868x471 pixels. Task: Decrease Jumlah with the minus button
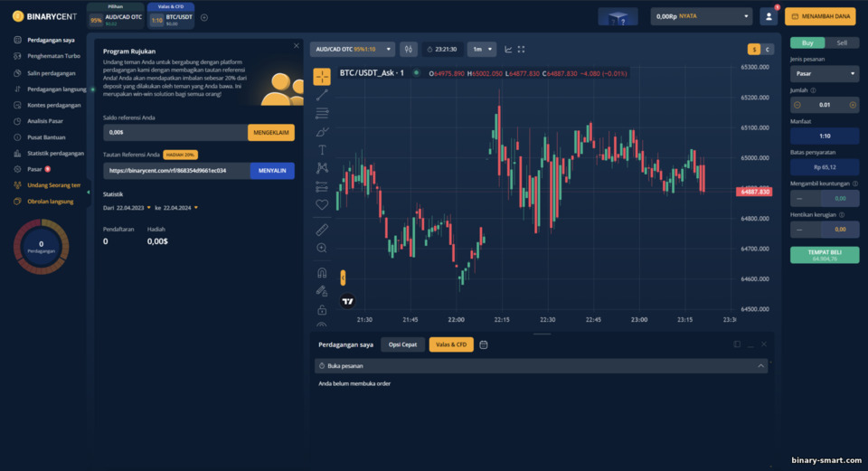click(797, 105)
